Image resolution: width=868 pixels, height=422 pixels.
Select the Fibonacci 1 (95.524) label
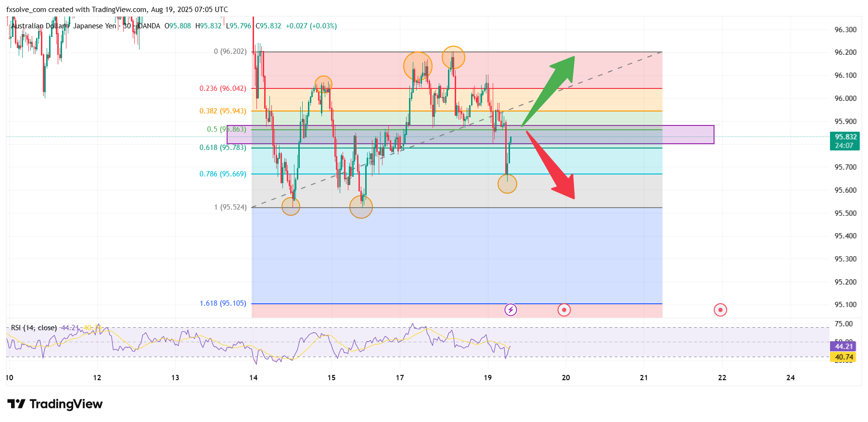[230, 207]
